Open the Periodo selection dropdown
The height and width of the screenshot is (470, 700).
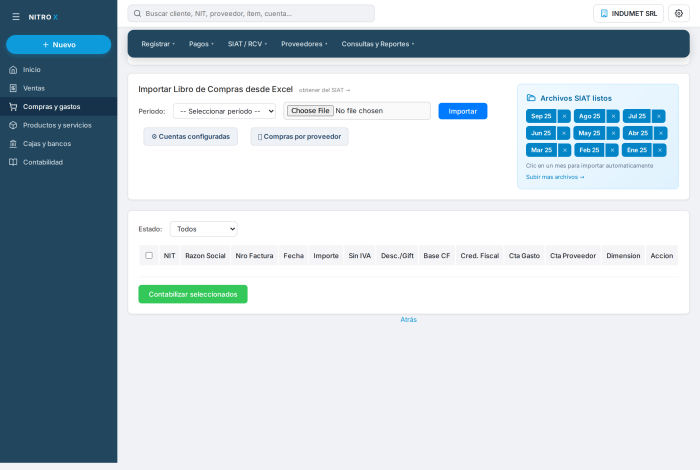point(225,111)
